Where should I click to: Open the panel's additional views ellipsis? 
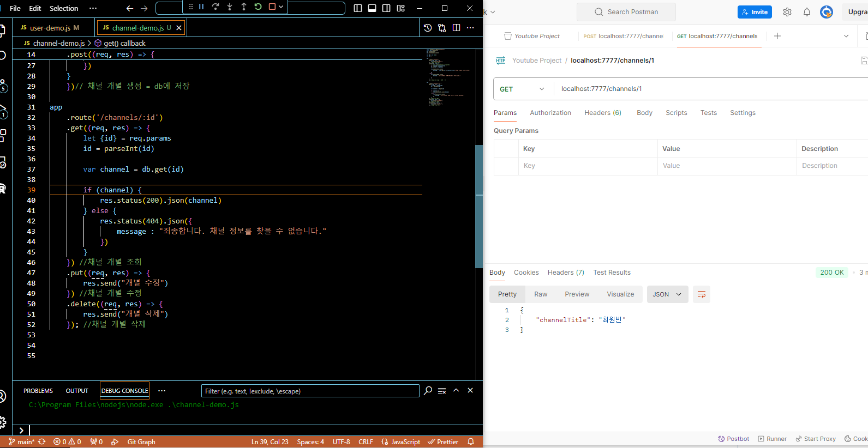(x=161, y=391)
